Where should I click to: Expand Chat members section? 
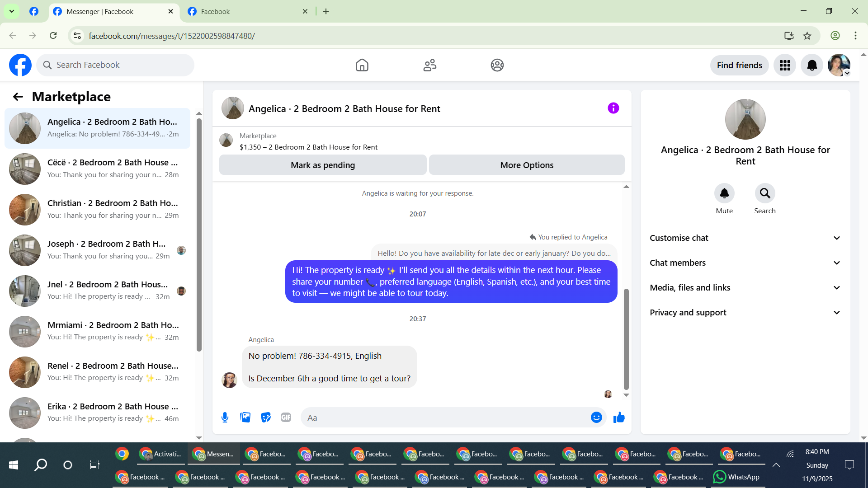click(x=745, y=263)
